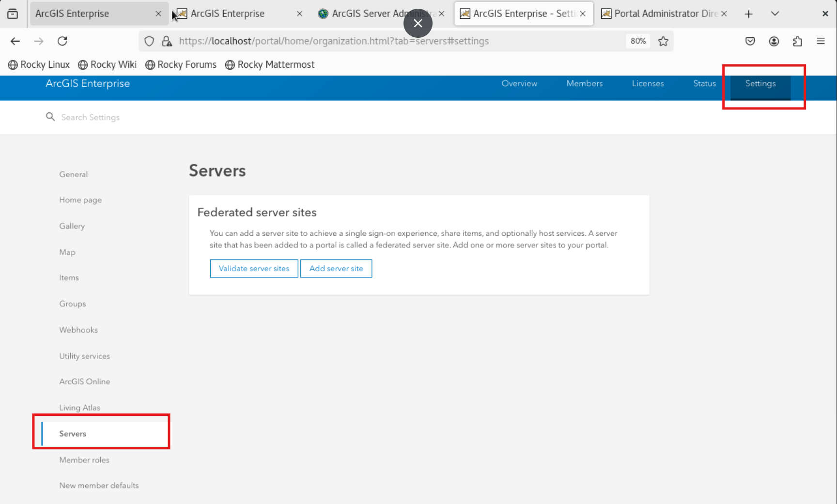Switch to the Portal Administrator Directory tab

pos(664,14)
